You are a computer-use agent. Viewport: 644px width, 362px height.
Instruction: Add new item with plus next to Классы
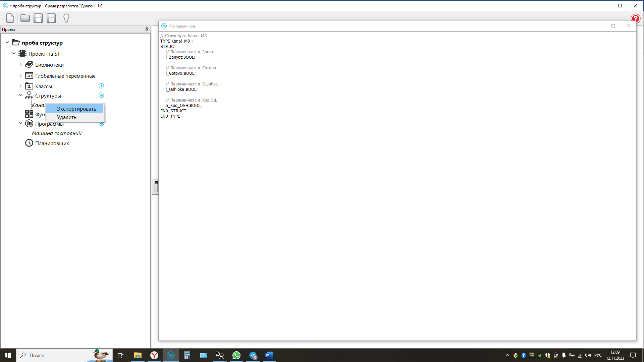(101, 86)
